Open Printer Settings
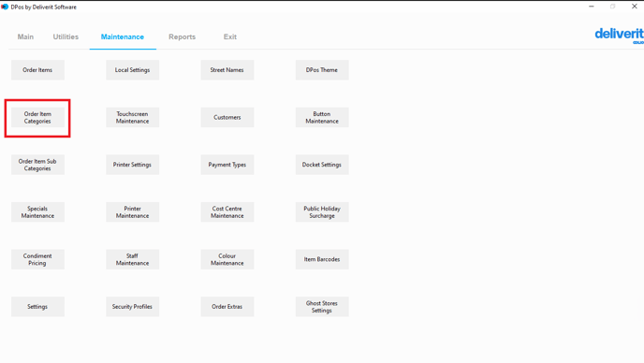 [133, 165]
